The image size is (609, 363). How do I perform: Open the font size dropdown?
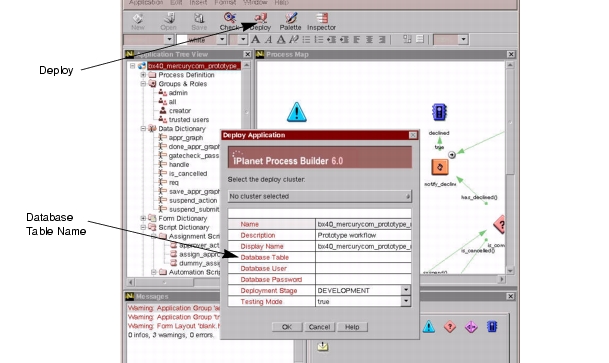click(x=243, y=40)
